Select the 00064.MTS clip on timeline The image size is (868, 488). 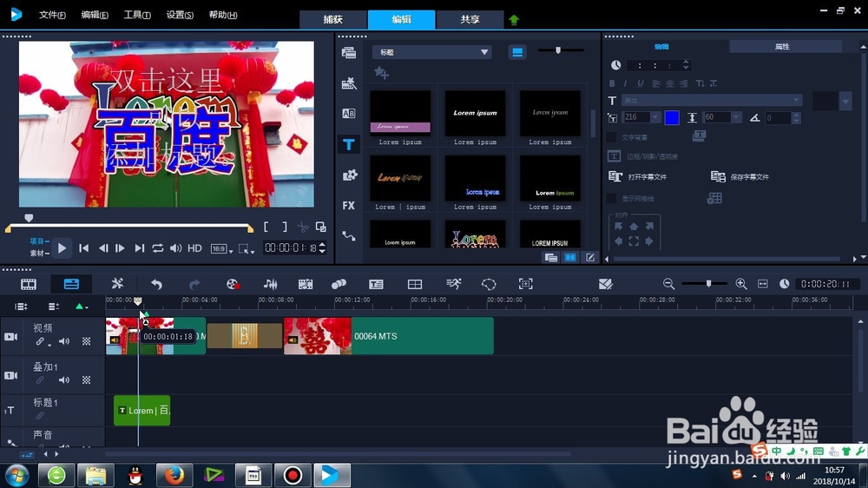click(389, 336)
